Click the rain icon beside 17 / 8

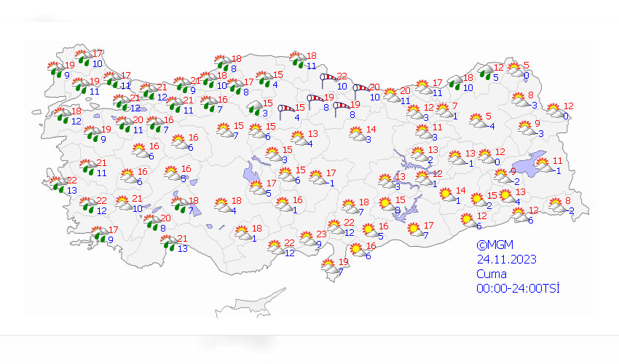pos(236,87)
